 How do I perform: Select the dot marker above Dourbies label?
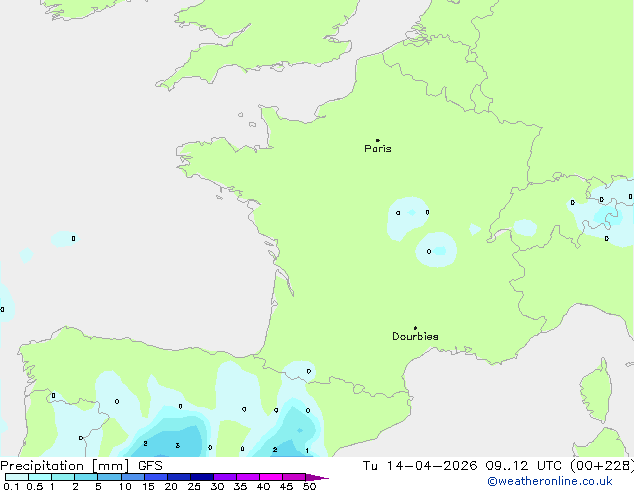(x=415, y=328)
